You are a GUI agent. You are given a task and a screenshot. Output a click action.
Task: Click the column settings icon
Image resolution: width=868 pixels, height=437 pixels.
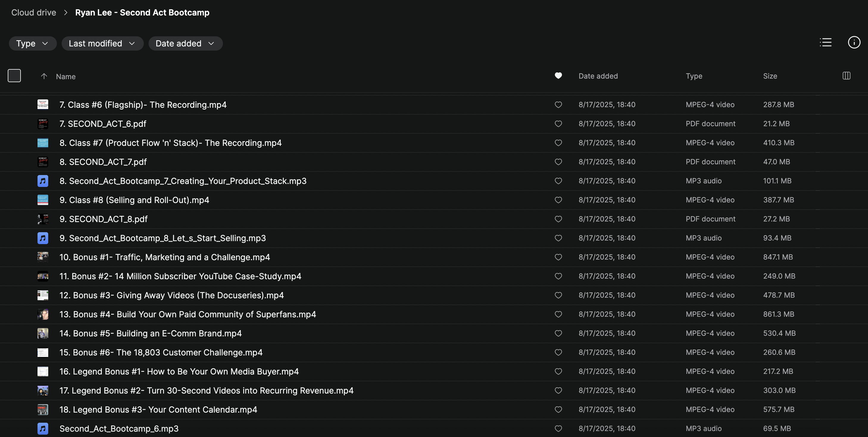[847, 76]
